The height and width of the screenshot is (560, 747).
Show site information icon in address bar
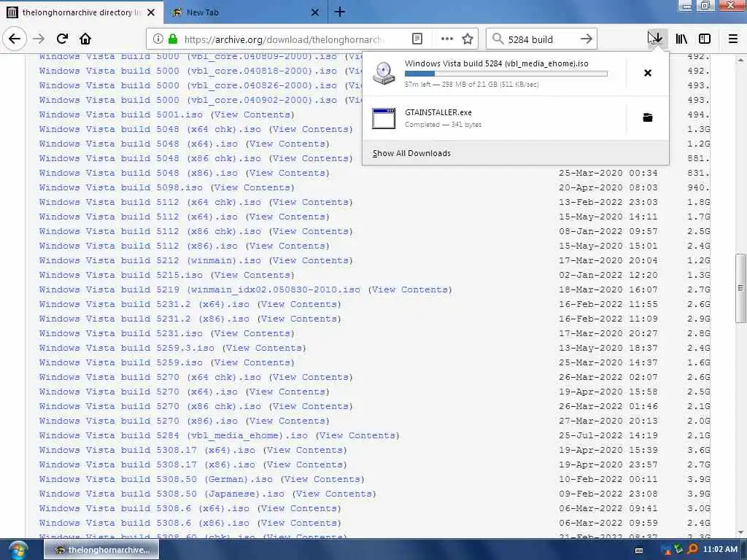[x=158, y=39]
